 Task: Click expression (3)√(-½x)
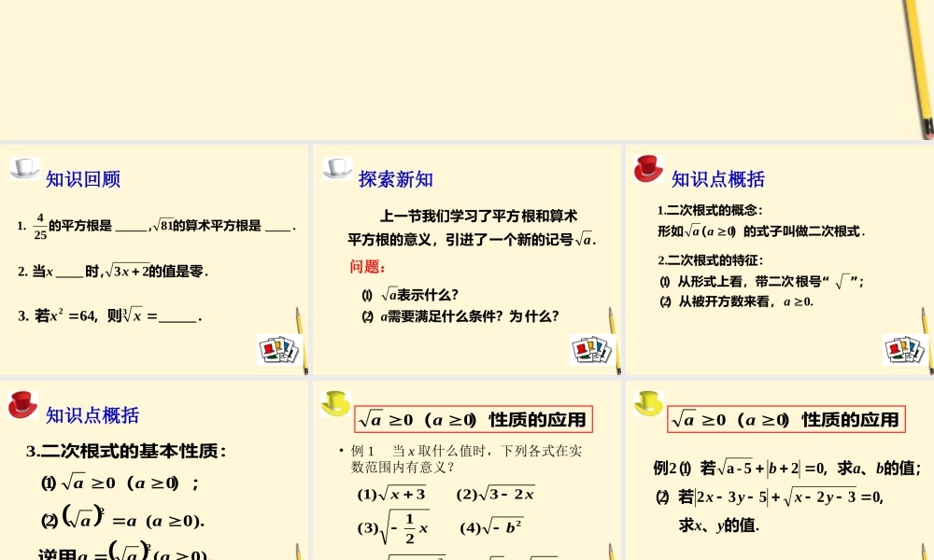[x=393, y=527]
